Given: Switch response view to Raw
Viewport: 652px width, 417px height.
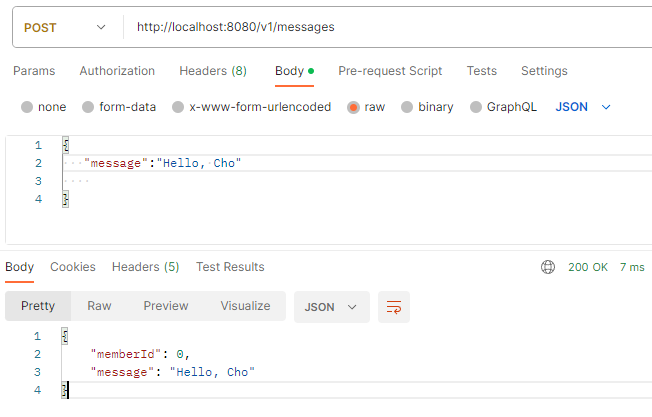Looking at the screenshot, I should [99, 306].
